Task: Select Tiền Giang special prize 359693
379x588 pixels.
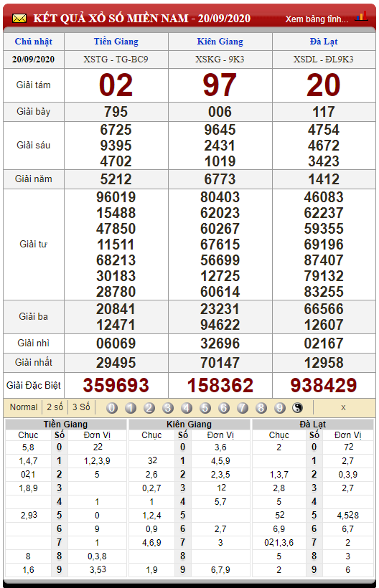Action: coord(116,385)
